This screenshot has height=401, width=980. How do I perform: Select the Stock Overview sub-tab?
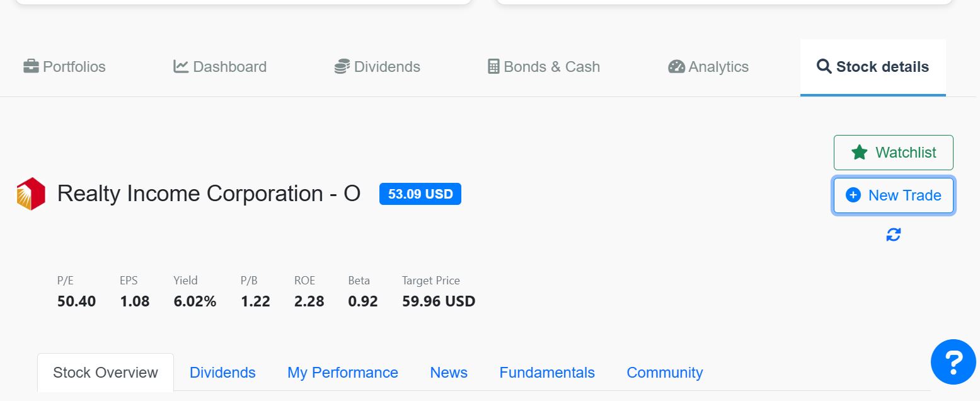105,373
